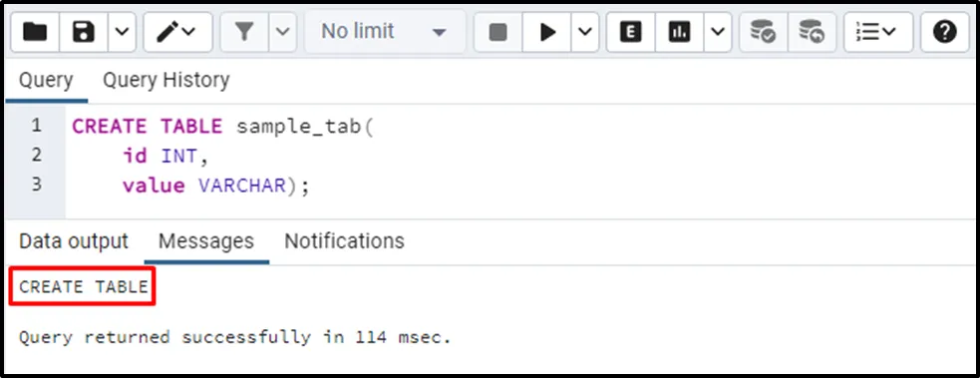Open the Notifications tab
The width and height of the screenshot is (980, 378).
pos(344,241)
